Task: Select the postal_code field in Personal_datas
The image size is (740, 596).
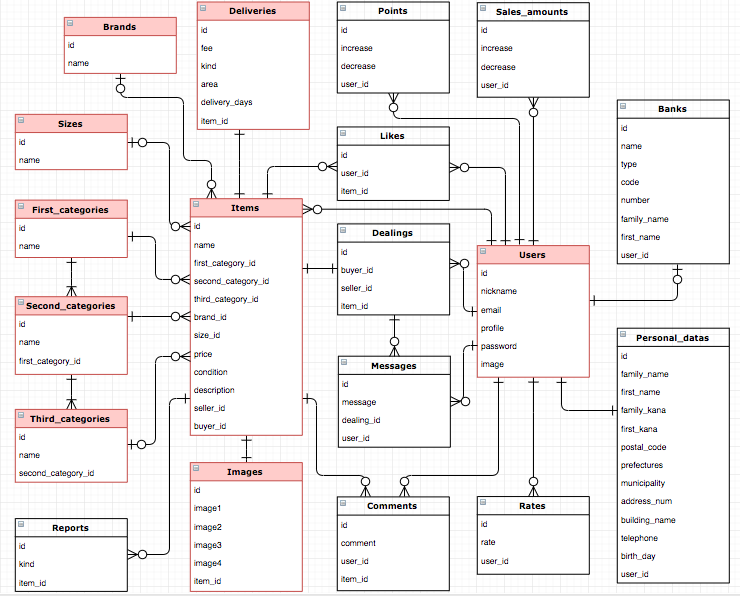Action: 645,447
